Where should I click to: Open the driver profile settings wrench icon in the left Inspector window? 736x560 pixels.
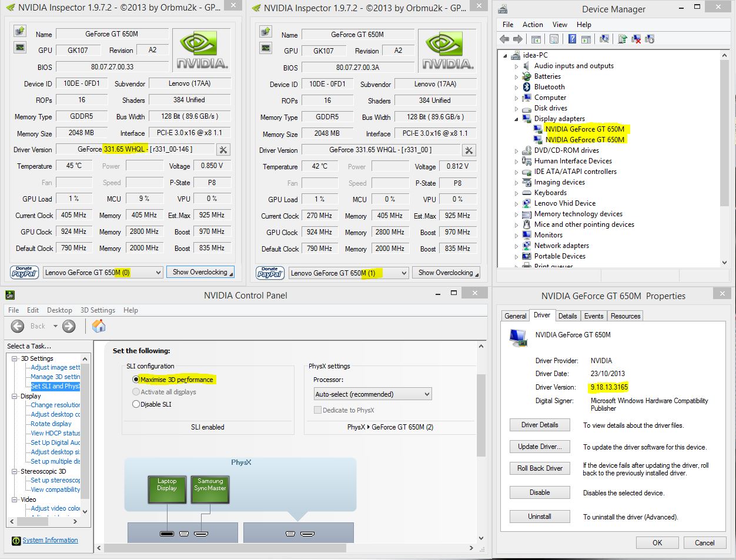[x=223, y=150]
